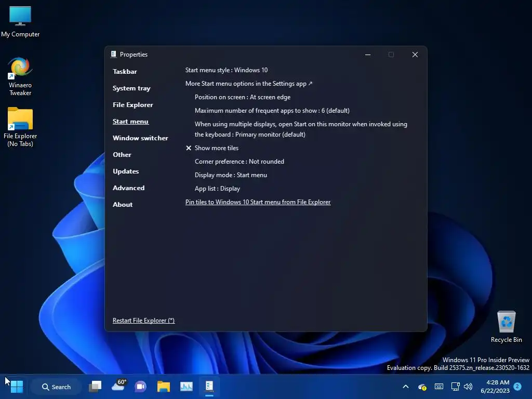
Task: Open the weather widget showing 60°
Action: click(x=119, y=386)
